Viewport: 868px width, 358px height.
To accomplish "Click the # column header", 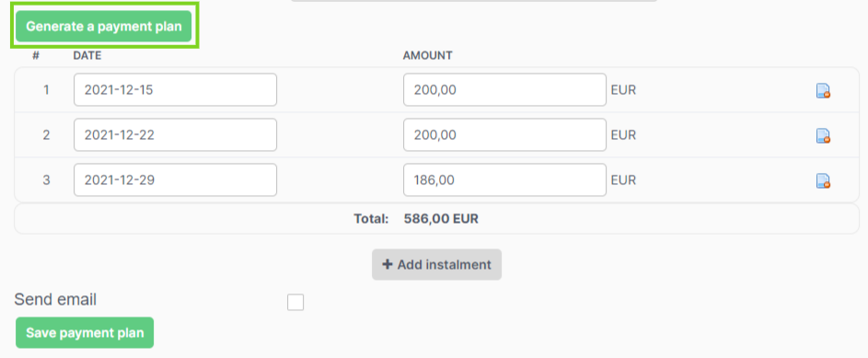I will tap(36, 55).
